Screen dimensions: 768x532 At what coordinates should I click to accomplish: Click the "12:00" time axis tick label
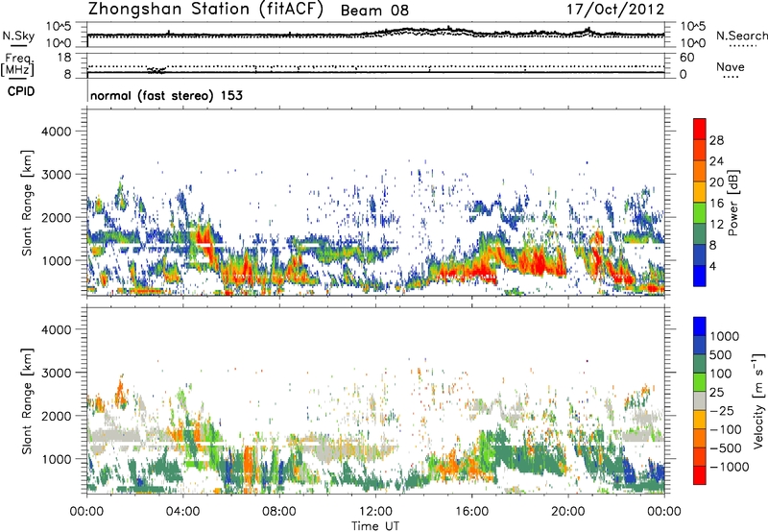click(375, 512)
